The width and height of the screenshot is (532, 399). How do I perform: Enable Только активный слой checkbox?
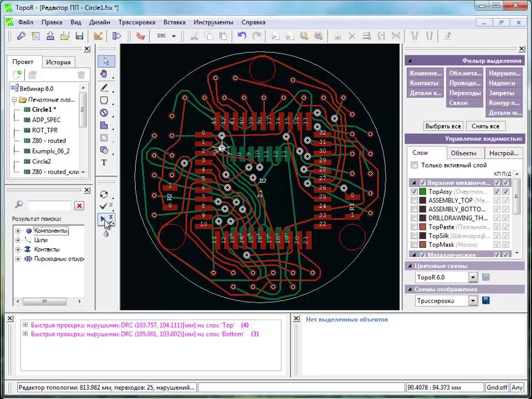click(x=415, y=165)
